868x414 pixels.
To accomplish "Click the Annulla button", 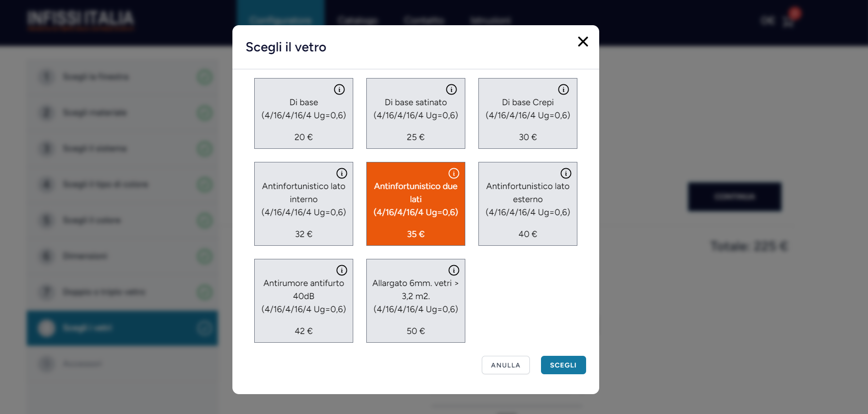I will tap(506, 365).
